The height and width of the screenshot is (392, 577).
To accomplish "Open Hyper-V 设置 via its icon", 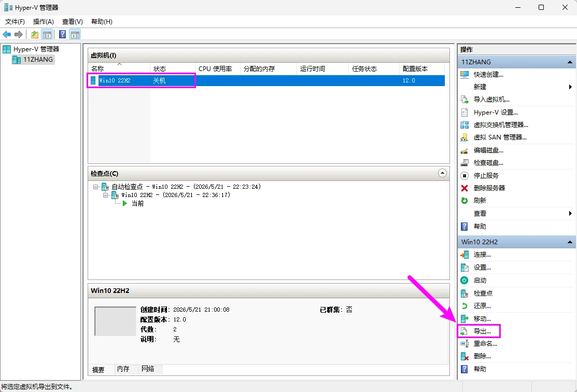I will click(x=465, y=113).
